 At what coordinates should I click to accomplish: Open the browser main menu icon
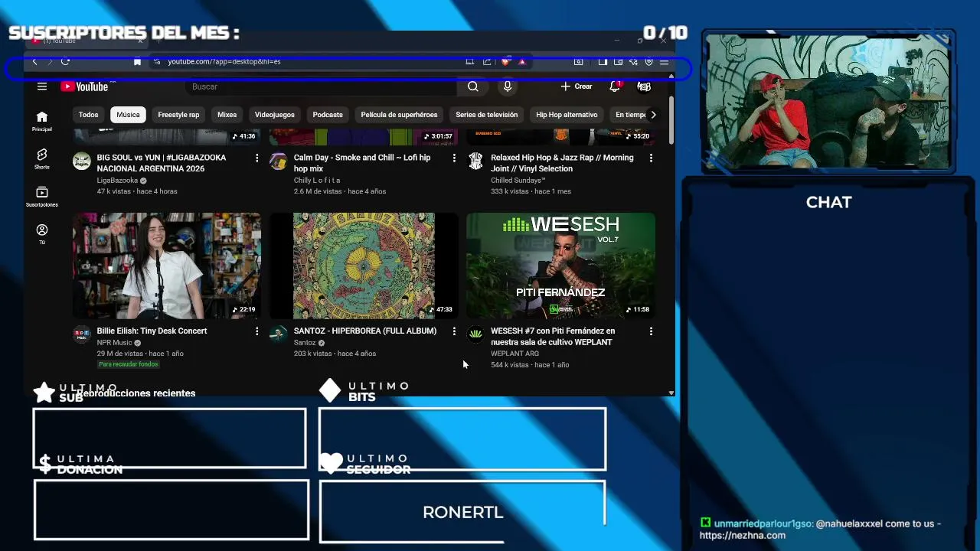(x=664, y=61)
